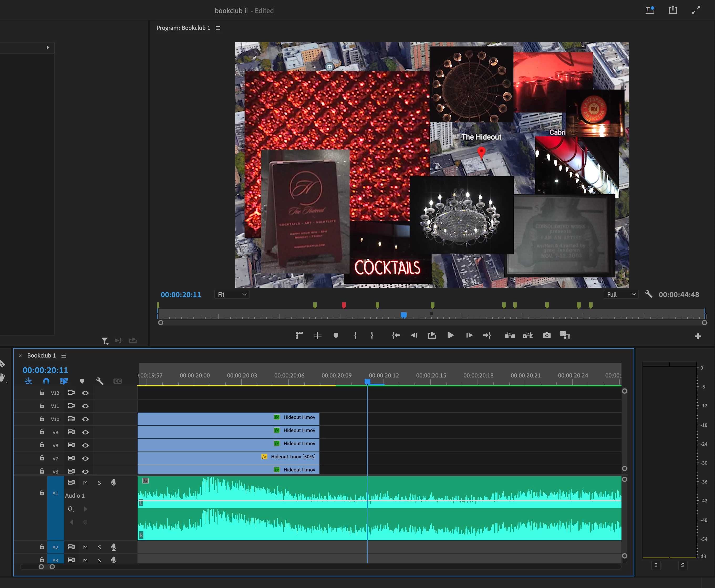
Task: Expand the left panel disclosure arrow
Action: coord(48,48)
